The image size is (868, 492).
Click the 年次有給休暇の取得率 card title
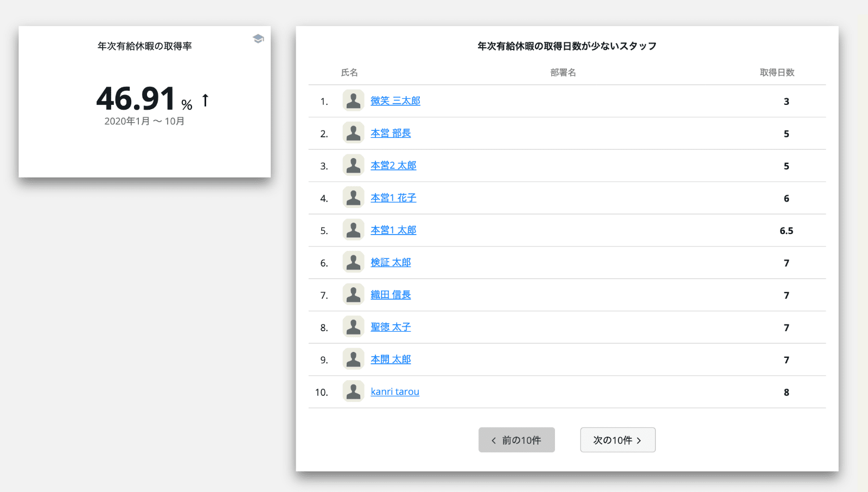pyautogui.click(x=145, y=46)
